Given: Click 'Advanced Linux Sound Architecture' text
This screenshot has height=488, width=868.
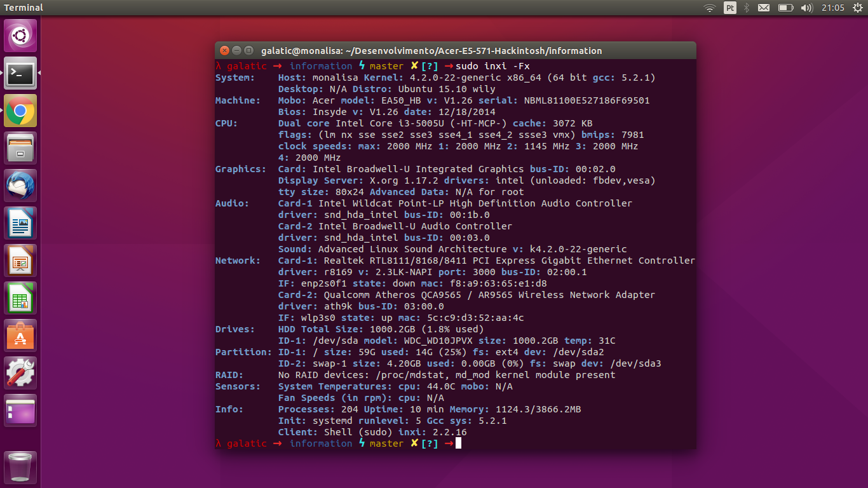Looking at the screenshot, I should coord(412,249).
